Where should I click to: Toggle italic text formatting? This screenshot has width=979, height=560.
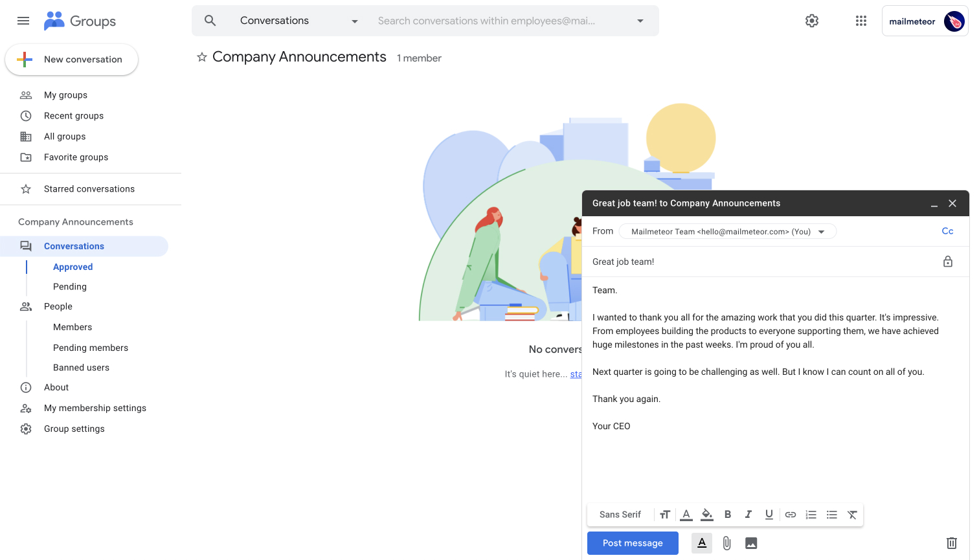tap(748, 514)
